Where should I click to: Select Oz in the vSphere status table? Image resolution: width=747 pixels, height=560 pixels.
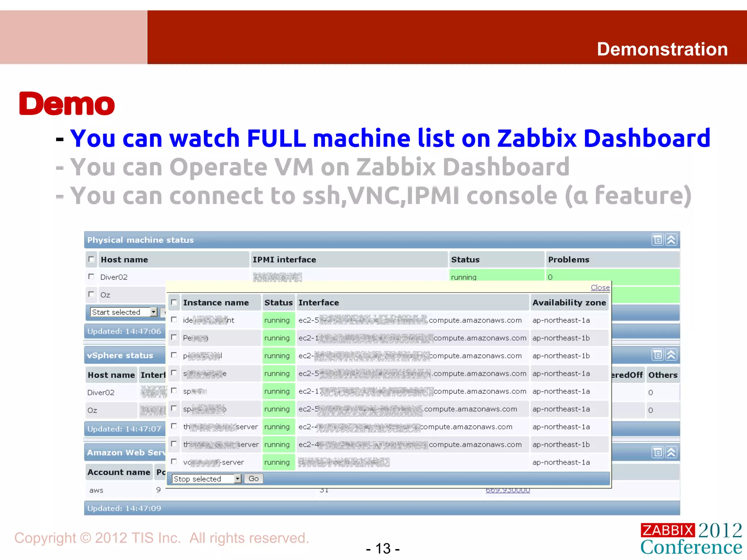(x=92, y=411)
